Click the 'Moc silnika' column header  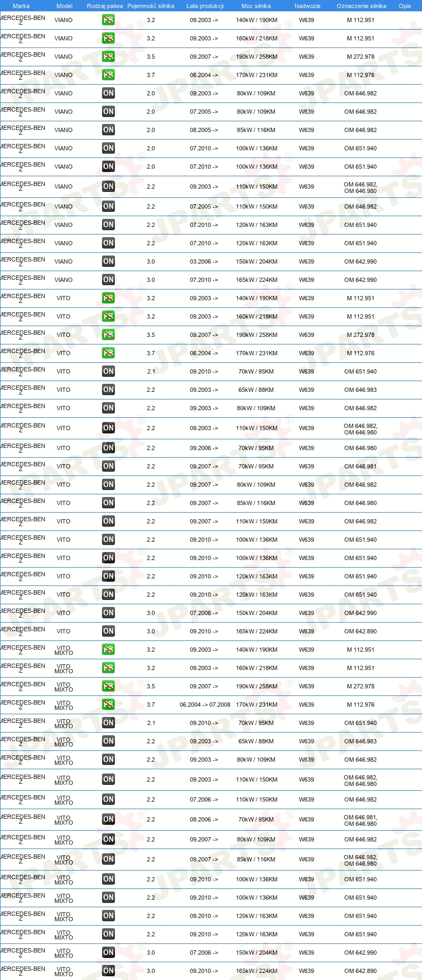click(x=256, y=6)
